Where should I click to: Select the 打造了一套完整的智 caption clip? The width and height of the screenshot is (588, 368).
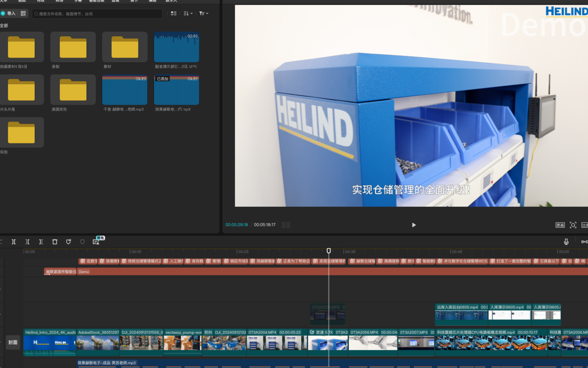[510, 262]
